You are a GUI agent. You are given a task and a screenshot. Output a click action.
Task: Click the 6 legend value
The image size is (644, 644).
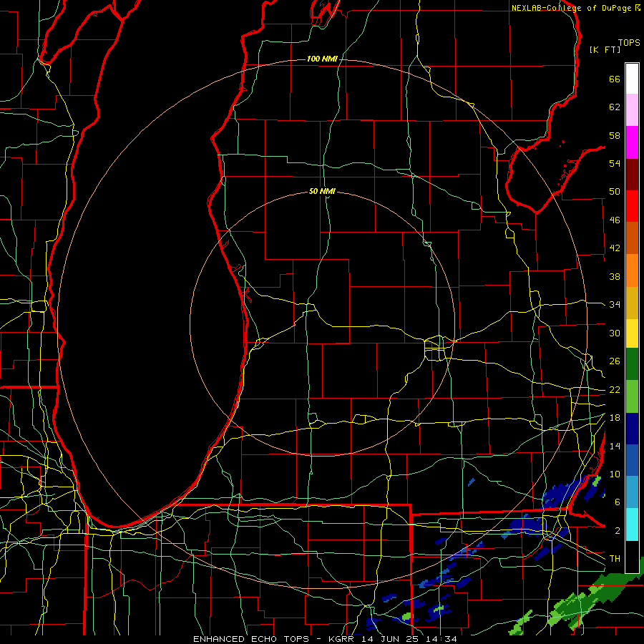pyautogui.click(x=618, y=502)
